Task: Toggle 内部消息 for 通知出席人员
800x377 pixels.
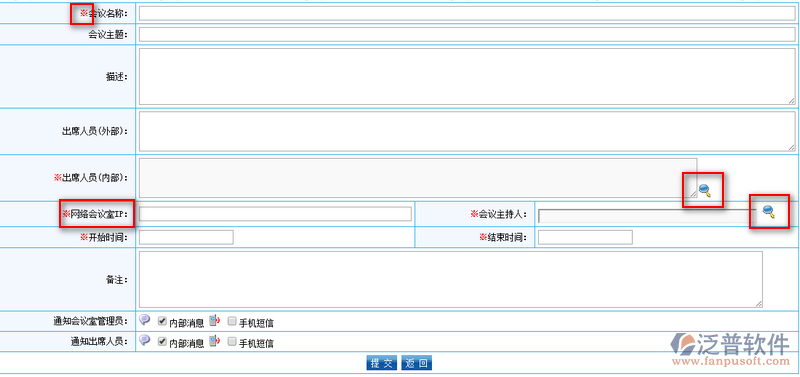Action: [x=162, y=342]
